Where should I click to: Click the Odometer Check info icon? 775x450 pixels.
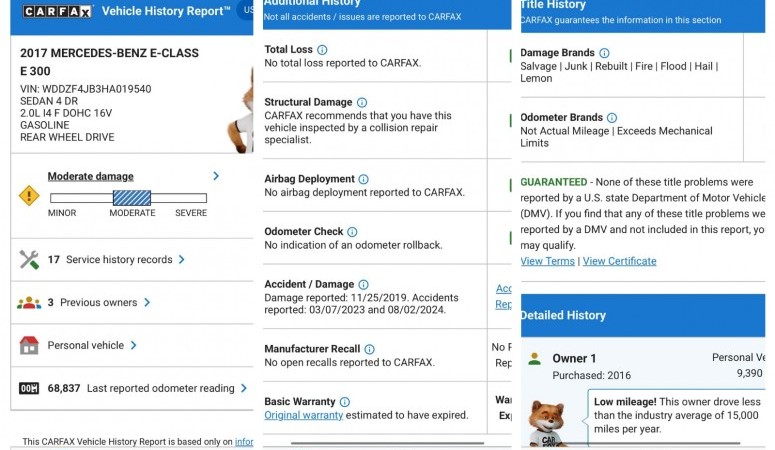(x=352, y=232)
